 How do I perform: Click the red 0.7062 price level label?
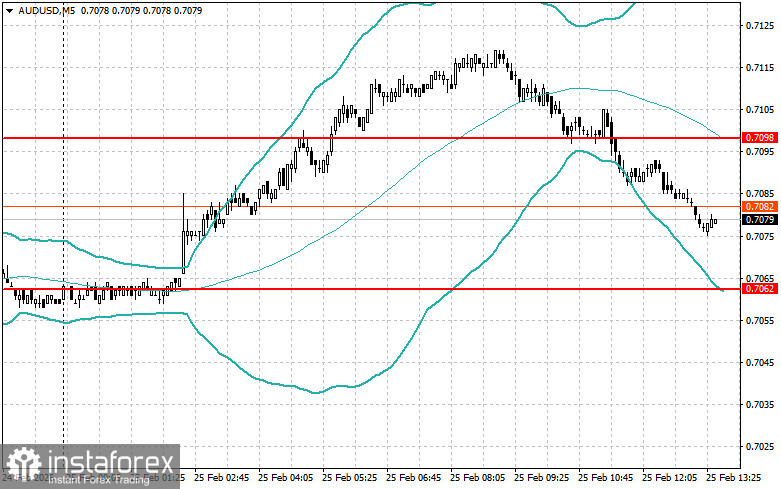tap(760, 289)
